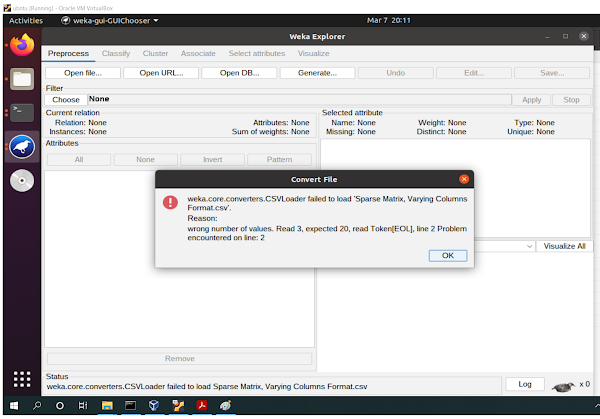Select the running VirtualBox VM taskbar icon

[178, 406]
